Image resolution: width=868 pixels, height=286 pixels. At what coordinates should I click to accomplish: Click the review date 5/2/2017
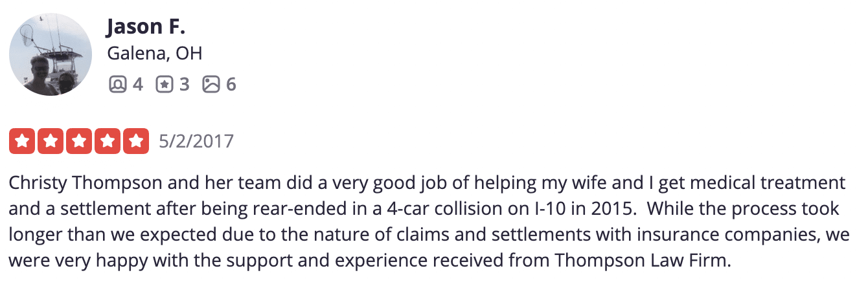(x=196, y=141)
